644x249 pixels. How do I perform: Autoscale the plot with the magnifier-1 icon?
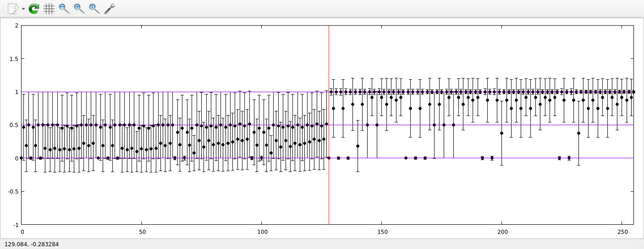click(94, 8)
